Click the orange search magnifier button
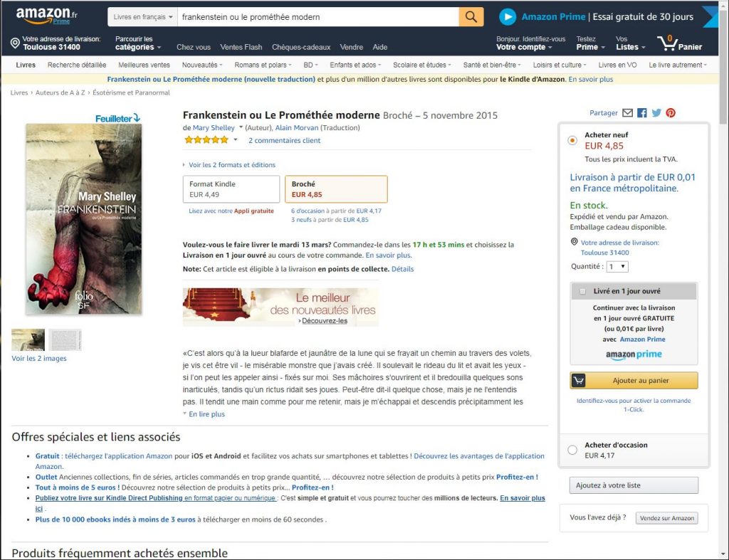This screenshot has height=560, width=729. [471, 17]
